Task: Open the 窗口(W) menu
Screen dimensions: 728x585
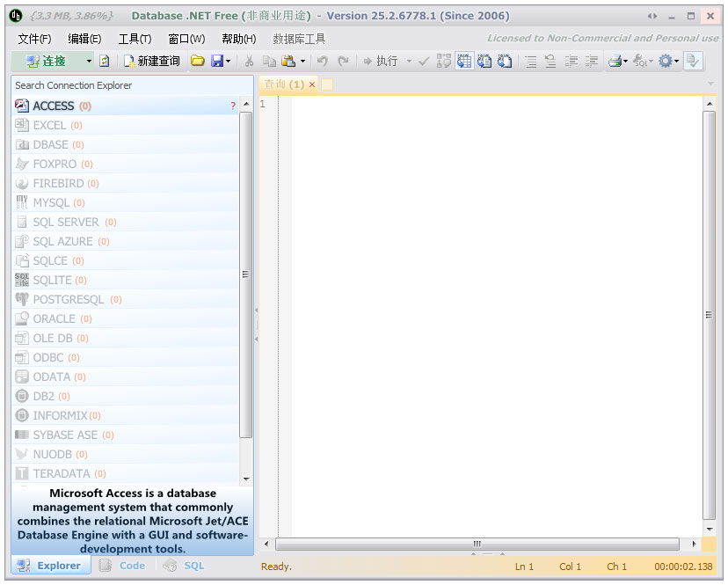Action: tap(186, 39)
